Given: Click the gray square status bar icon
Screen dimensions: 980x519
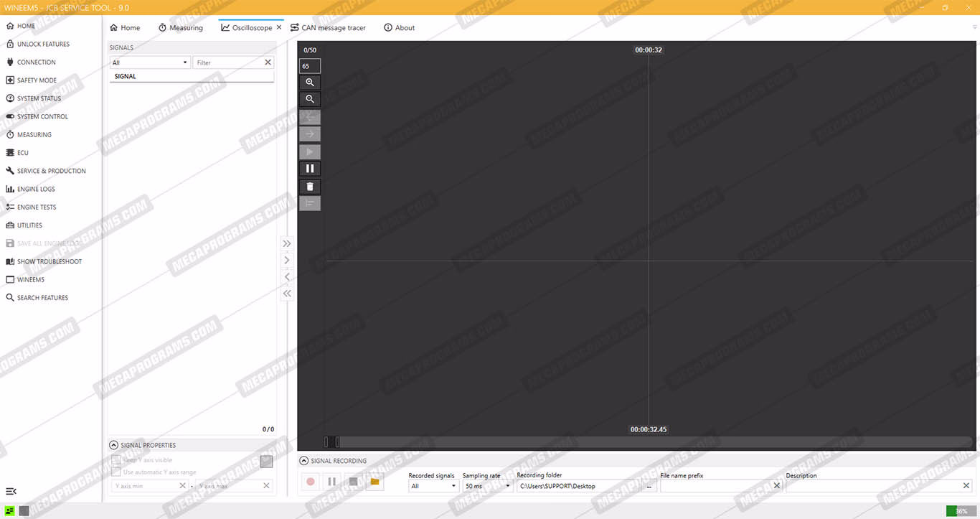Looking at the screenshot, I should pyautogui.click(x=24, y=511).
